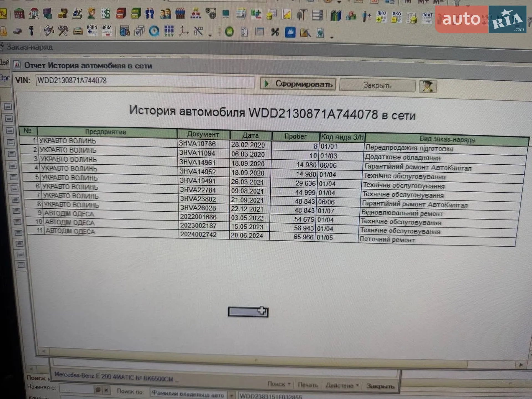Click the Сформировать button
The width and height of the screenshot is (532, 399).
tap(298, 84)
